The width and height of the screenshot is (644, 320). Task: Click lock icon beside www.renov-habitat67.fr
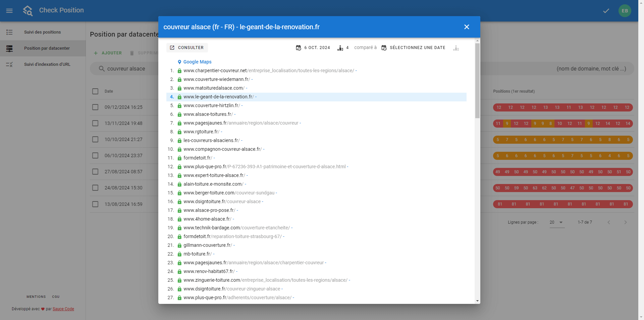pyautogui.click(x=179, y=271)
